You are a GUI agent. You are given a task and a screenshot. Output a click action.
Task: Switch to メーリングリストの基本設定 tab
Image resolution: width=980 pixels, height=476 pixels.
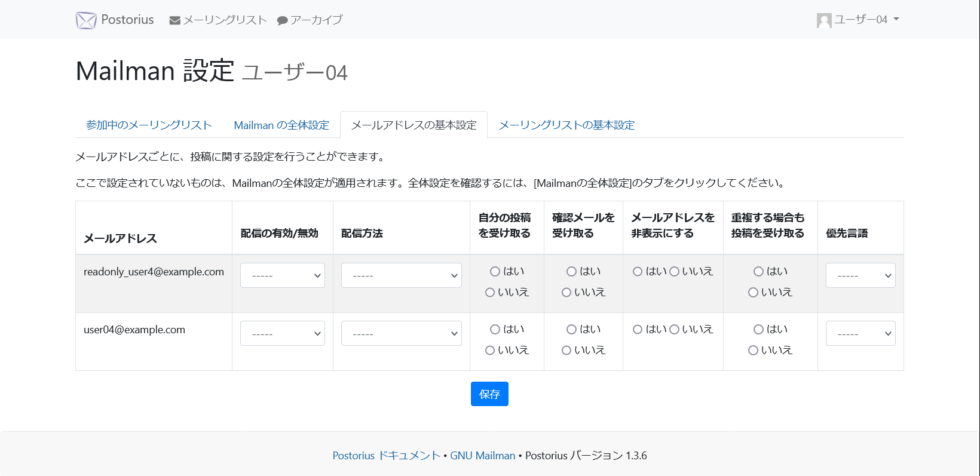pyautogui.click(x=566, y=125)
